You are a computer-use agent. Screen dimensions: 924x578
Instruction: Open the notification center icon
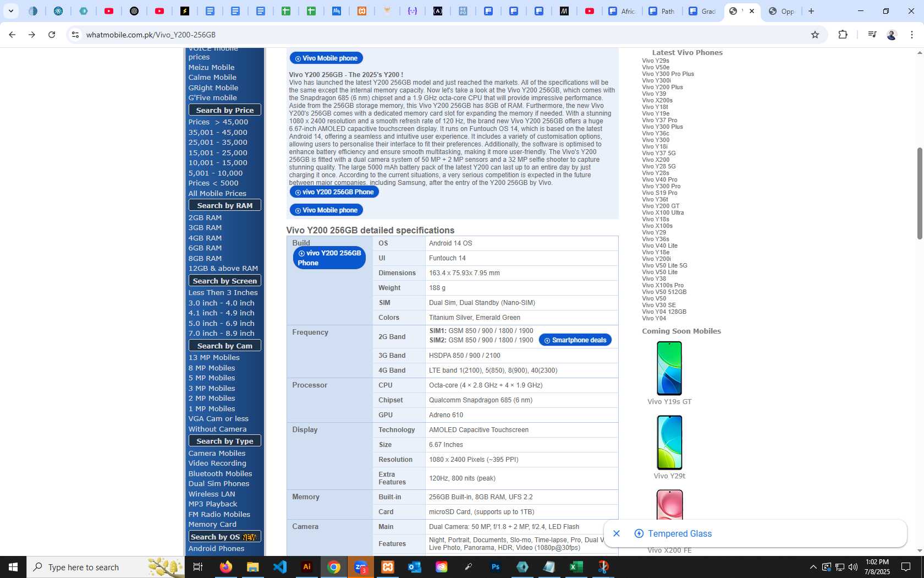tap(906, 567)
